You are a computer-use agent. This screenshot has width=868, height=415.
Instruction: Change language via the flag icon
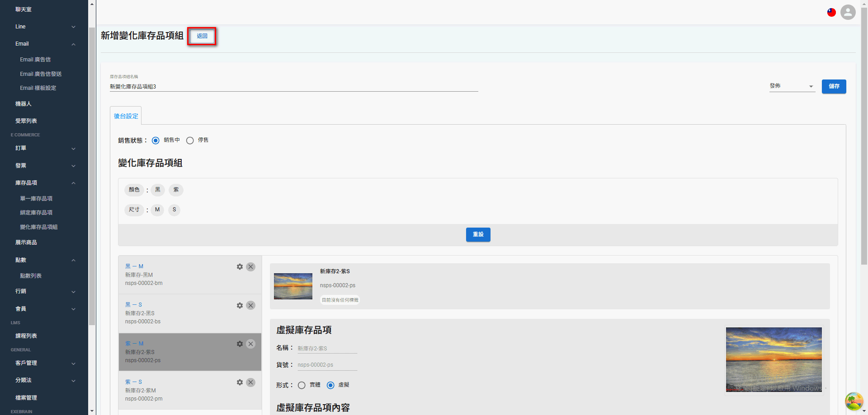tap(831, 13)
